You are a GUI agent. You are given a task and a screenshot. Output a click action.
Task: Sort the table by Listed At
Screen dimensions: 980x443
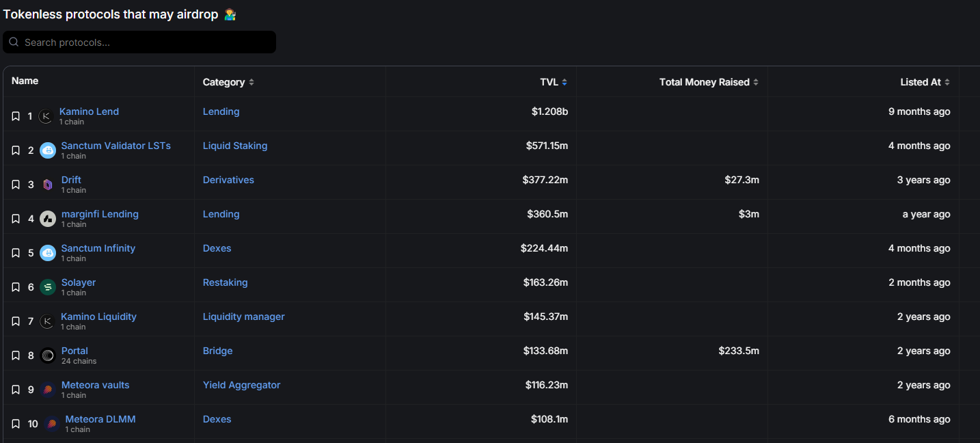click(925, 82)
